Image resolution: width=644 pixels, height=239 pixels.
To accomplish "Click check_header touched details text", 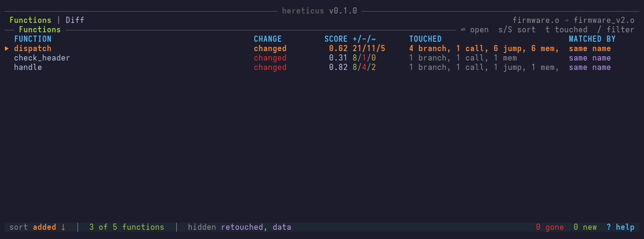I will [x=463, y=58].
